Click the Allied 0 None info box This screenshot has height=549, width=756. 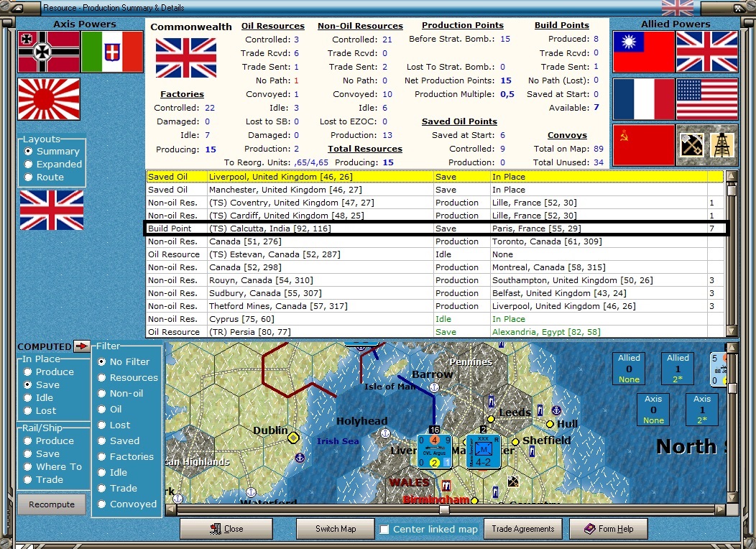coord(630,368)
